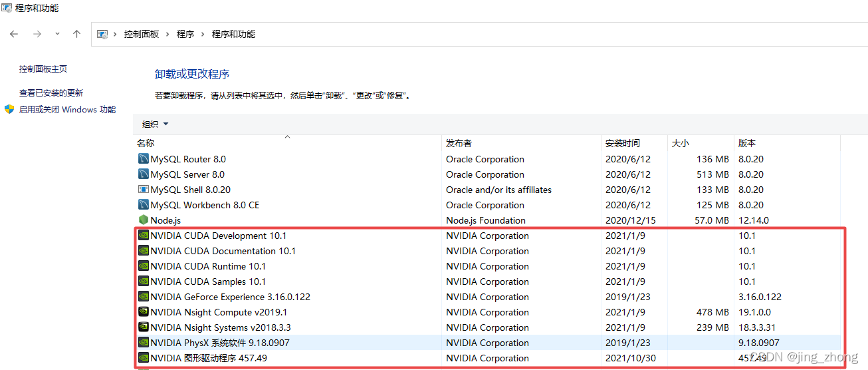This screenshot has height=370, width=868.
Task: Click 程序和功能 window title icon
Action: pyautogui.click(x=7, y=7)
